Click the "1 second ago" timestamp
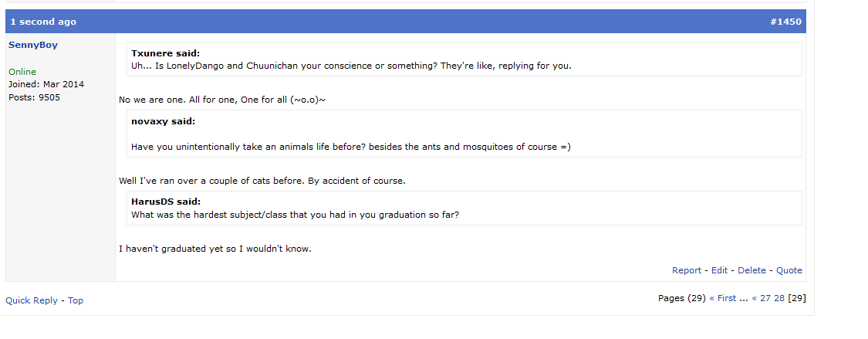 43,22
